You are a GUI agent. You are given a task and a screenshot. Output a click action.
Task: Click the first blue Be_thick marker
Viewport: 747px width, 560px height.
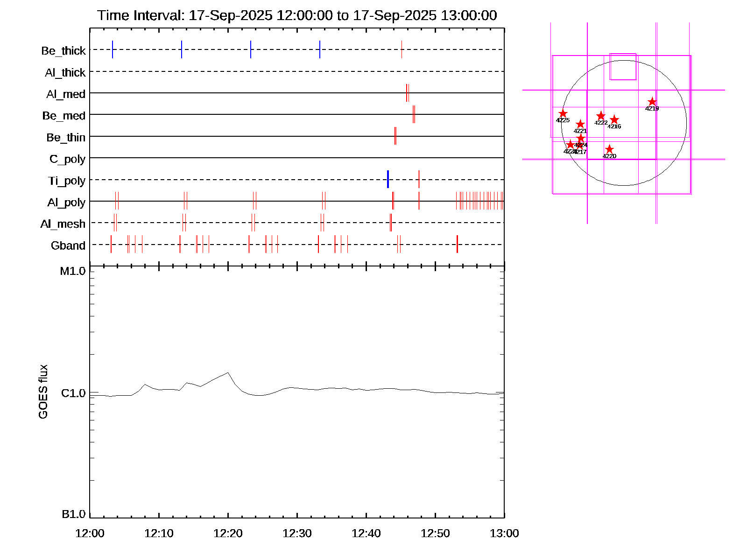[x=113, y=49]
